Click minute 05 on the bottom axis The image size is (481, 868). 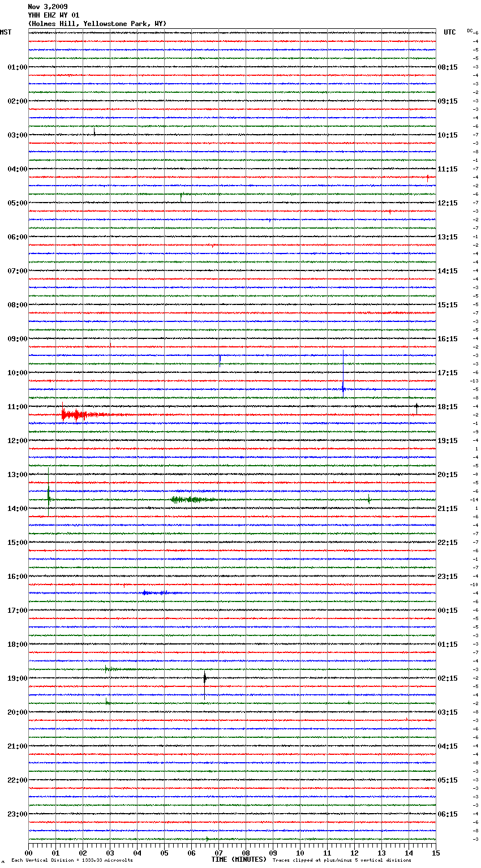click(164, 853)
